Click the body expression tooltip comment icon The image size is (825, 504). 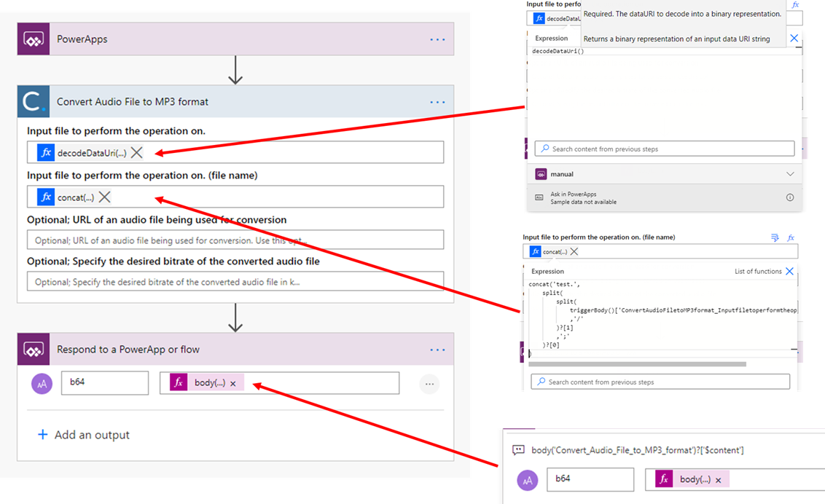518,450
